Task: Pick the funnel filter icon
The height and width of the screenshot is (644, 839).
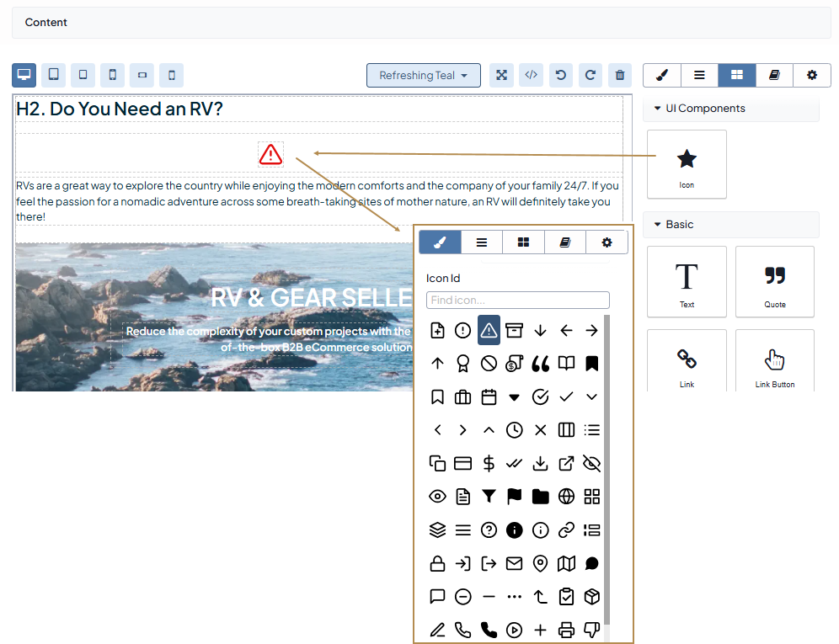Action: pos(489,497)
